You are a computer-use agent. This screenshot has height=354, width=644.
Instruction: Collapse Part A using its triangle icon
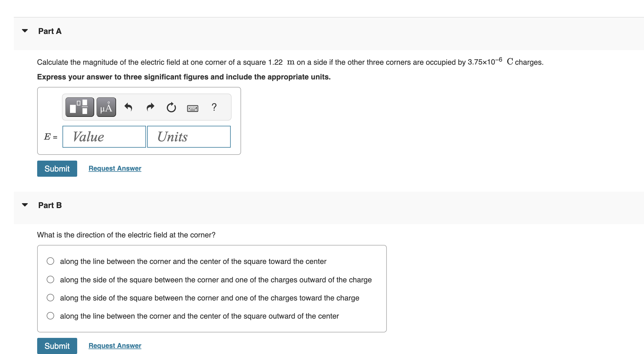25,31
